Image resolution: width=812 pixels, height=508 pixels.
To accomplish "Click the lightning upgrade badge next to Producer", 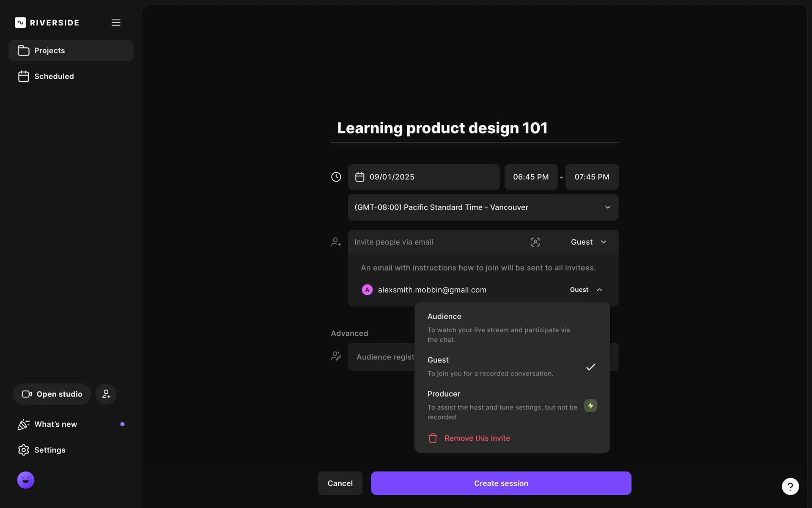I will click(590, 406).
